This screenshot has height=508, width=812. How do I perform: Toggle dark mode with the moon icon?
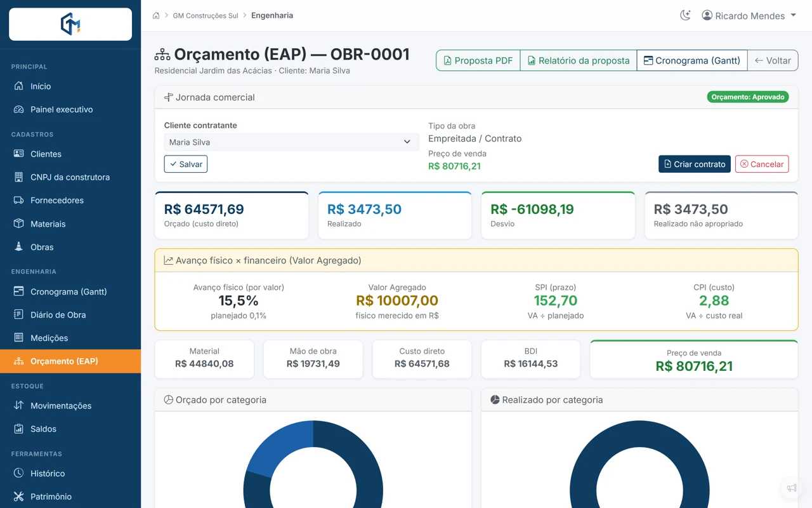[685, 15]
